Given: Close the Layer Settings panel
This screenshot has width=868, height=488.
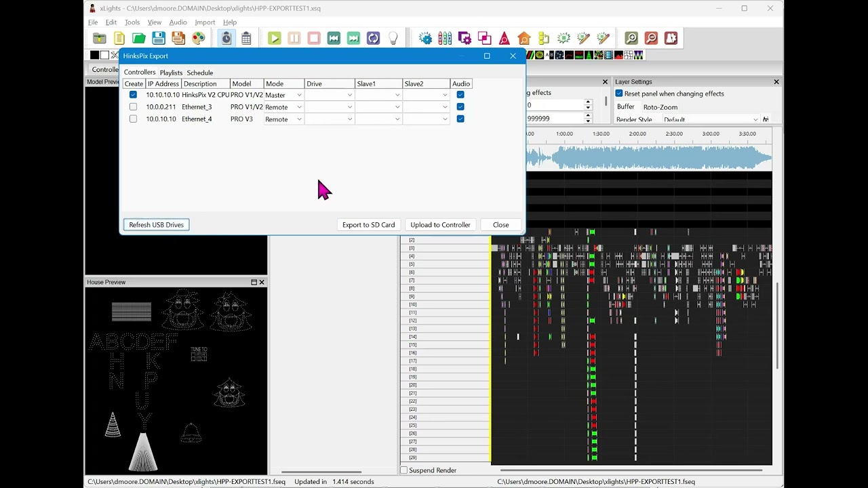Looking at the screenshot, I should (776, 82).
